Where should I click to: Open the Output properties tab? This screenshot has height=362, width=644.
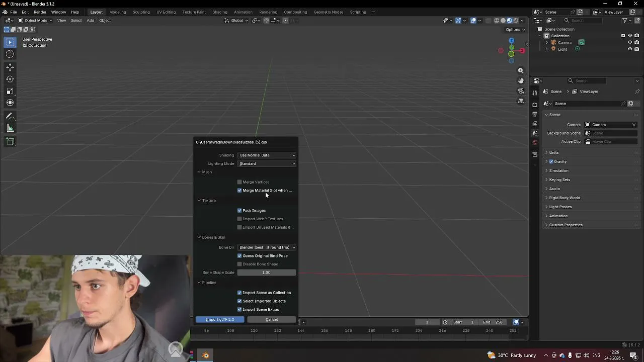tap(535, 114)
